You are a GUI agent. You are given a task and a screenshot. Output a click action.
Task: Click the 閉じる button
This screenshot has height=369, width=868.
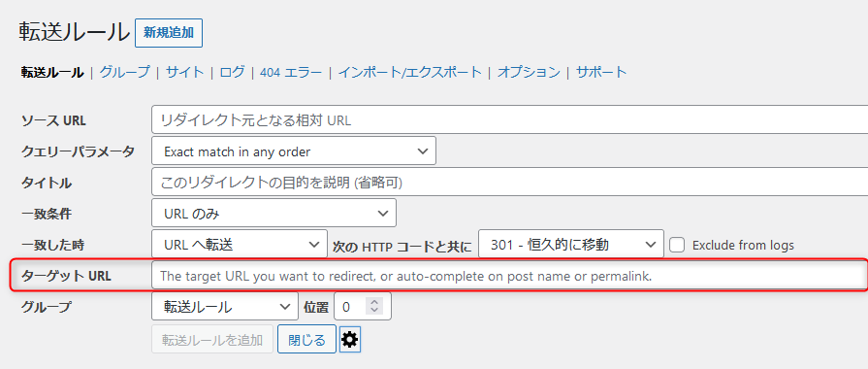click(x=306, y=339)
